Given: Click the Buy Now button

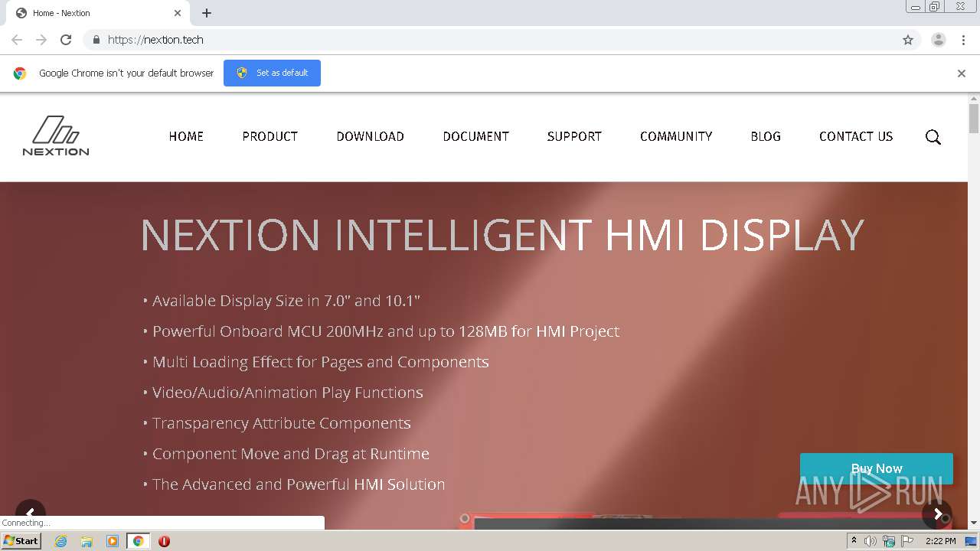Looking at the screenshot, I should (877, 468).
